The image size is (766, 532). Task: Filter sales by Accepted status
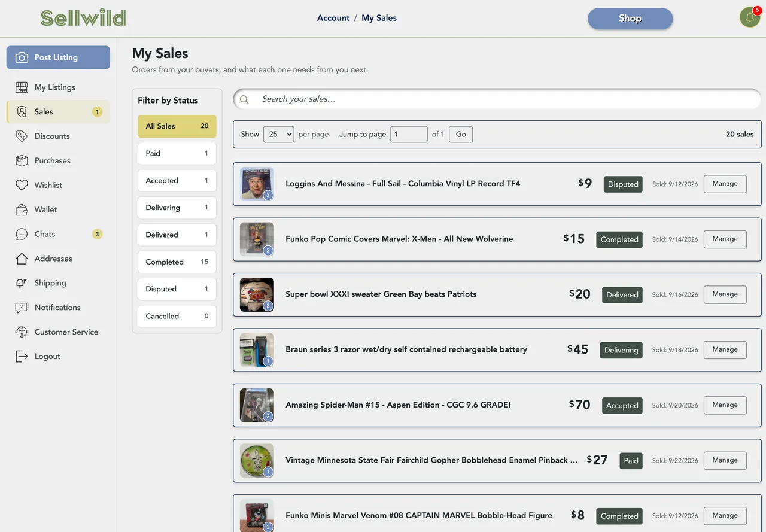pos(177,181)
